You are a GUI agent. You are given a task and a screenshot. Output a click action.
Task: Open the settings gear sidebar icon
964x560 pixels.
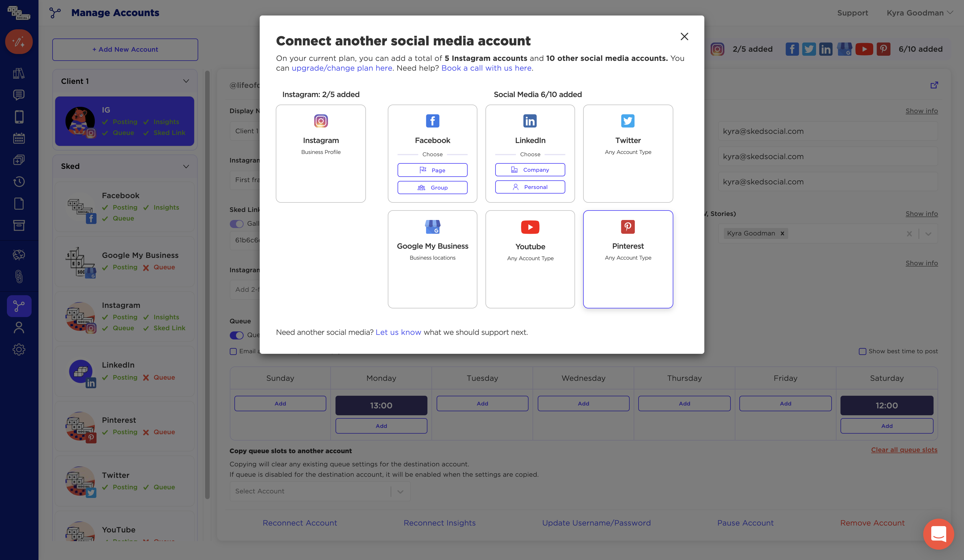click(x=19, y=349)
